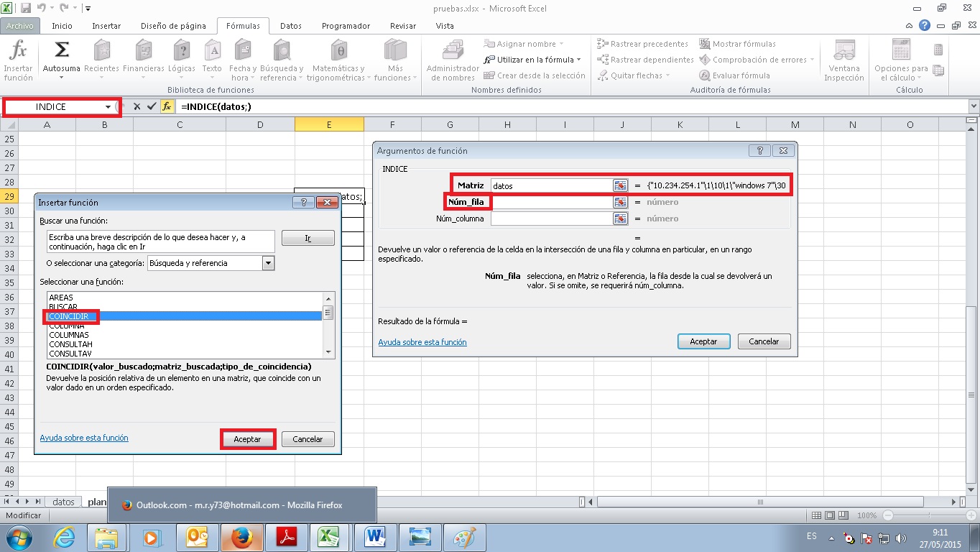Open the Ayuda sobre esta función link
The height and width of the screenshot is (552, 980).
click(x=84, y=438)
